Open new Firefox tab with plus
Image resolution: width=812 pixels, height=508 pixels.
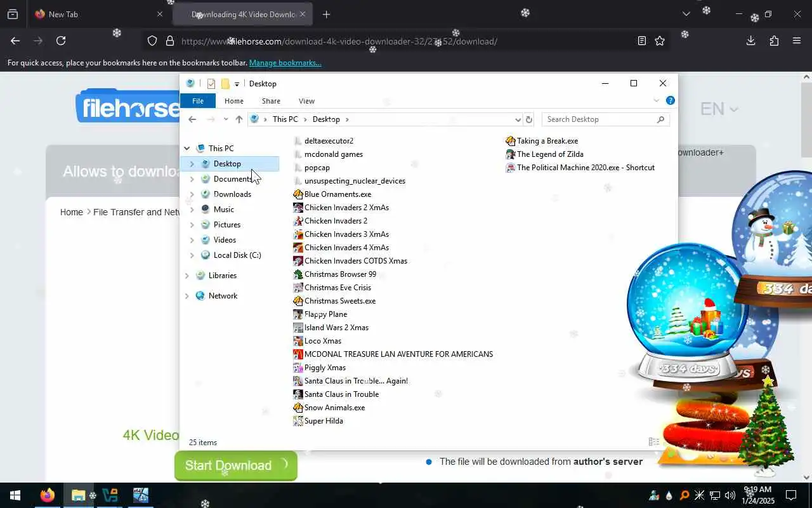click(x=326, y=14)
